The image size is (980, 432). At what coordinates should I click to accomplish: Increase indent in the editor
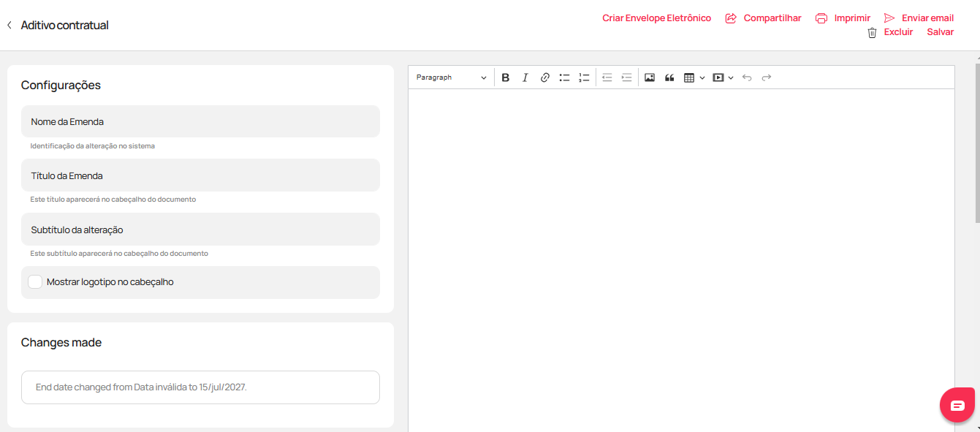(626, 77)
